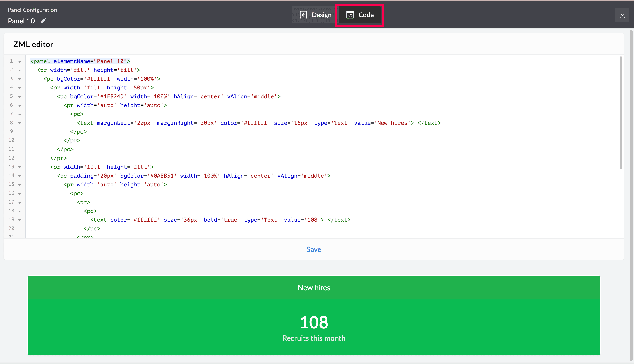Screen dimensions: 634x364
Task: Click the pencil icon to rename Panel 10
Action: [x=44, y=21]
